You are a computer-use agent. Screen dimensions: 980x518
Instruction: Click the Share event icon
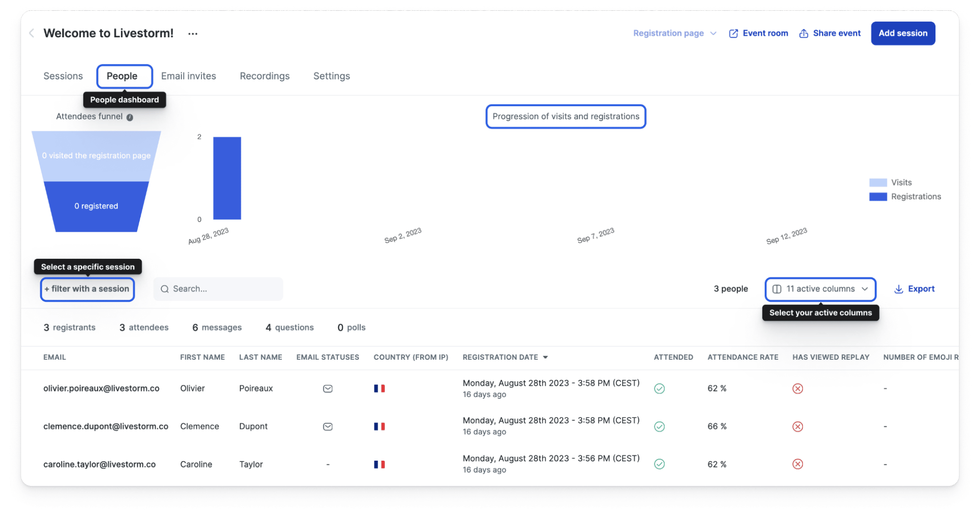(x=804, y=33)
